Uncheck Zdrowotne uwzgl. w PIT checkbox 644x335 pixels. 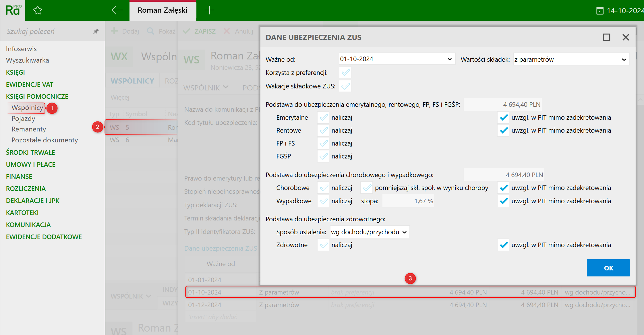(x=503, y=245)
